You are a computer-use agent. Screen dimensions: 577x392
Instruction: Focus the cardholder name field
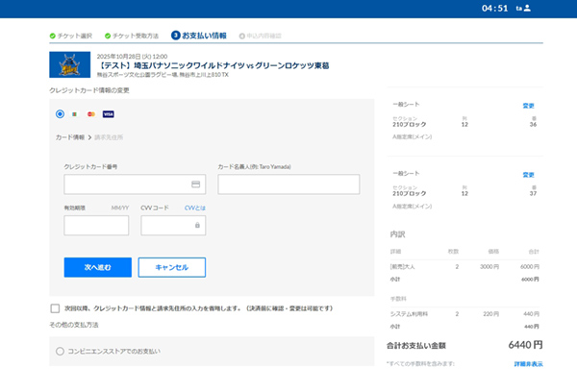pos(288,184)
